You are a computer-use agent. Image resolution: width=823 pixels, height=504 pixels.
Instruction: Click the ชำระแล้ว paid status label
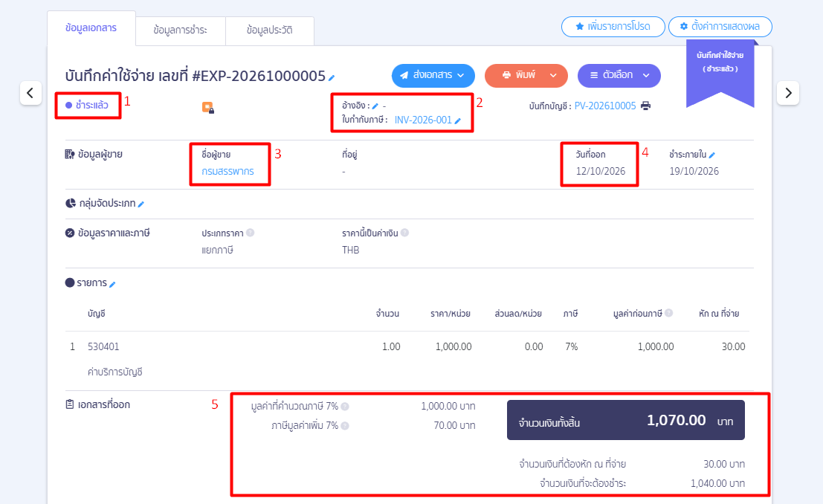coord(87,105)
